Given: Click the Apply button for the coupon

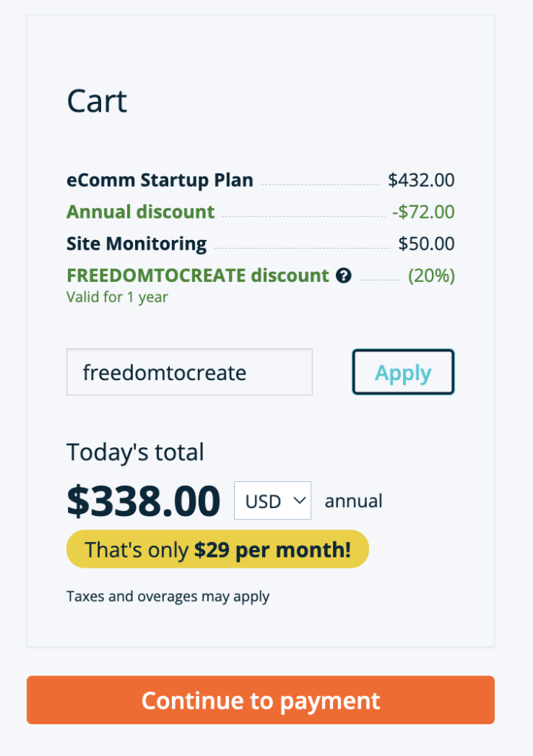Looking at the screenshot, I should point(403,372).
